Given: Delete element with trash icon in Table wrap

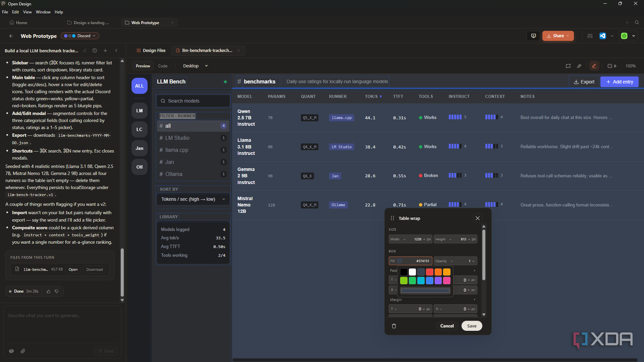Looking at the screenshot, I should [x=394, y=326].
